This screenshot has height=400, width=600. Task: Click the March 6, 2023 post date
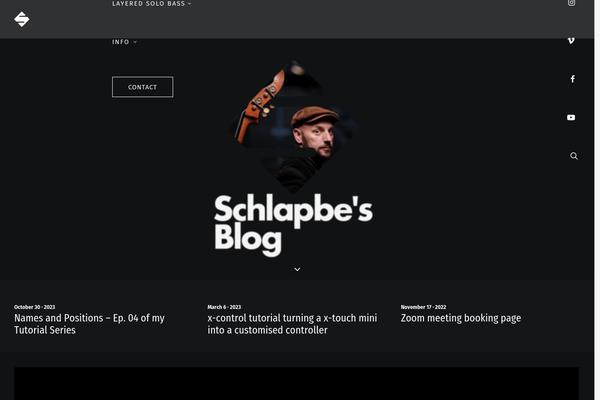coord(224,307)
